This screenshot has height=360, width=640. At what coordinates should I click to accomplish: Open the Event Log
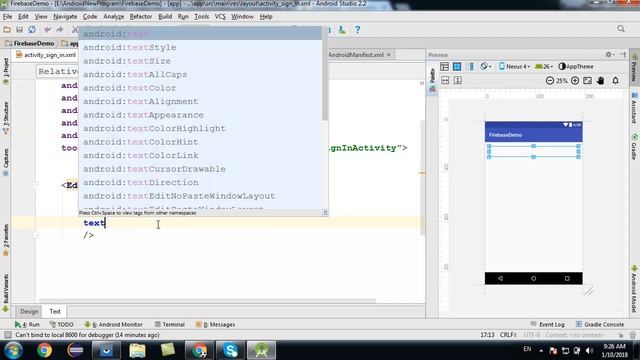[x=547, y=324]
